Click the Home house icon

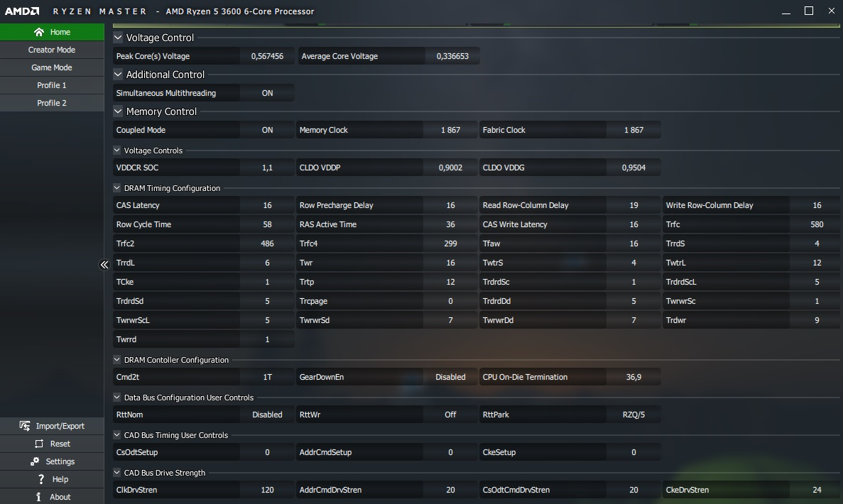click(x=39, y=32)
